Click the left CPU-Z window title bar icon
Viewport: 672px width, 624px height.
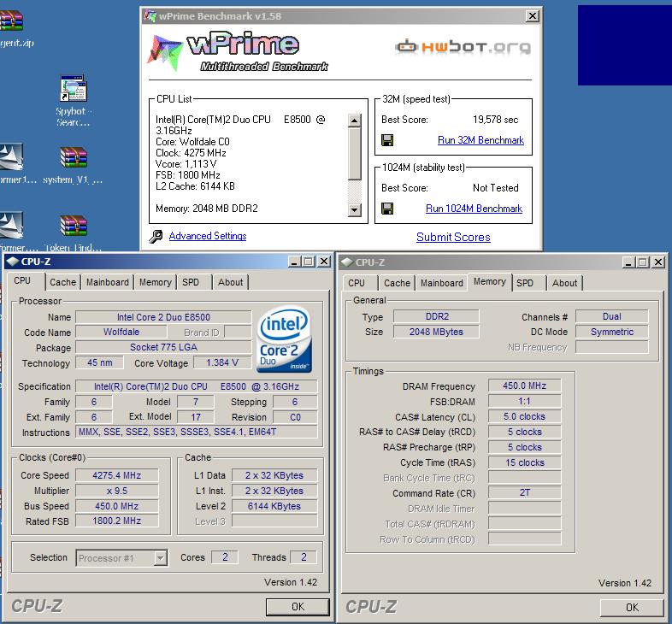click(x=13, y=262)
